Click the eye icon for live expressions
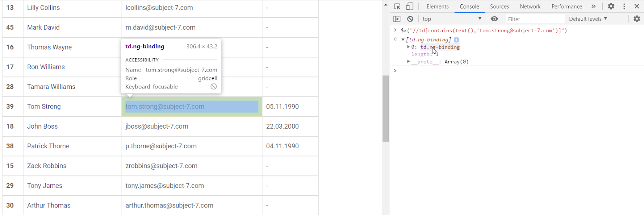 [494, 19]
